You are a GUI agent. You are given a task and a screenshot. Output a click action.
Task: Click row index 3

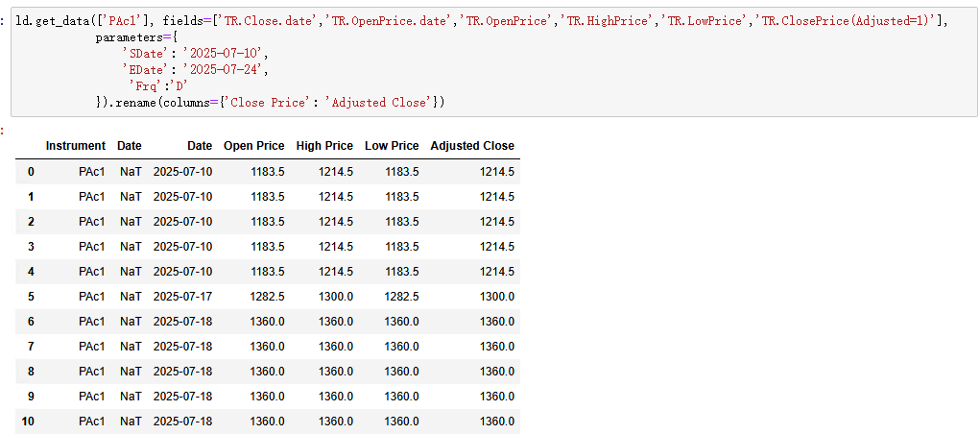tap(31, 247)
